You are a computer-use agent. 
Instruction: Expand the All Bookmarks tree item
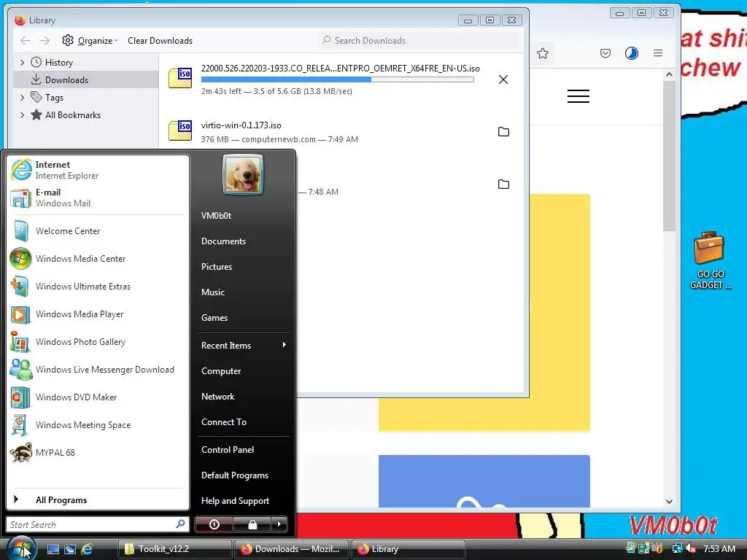[23, 114]
